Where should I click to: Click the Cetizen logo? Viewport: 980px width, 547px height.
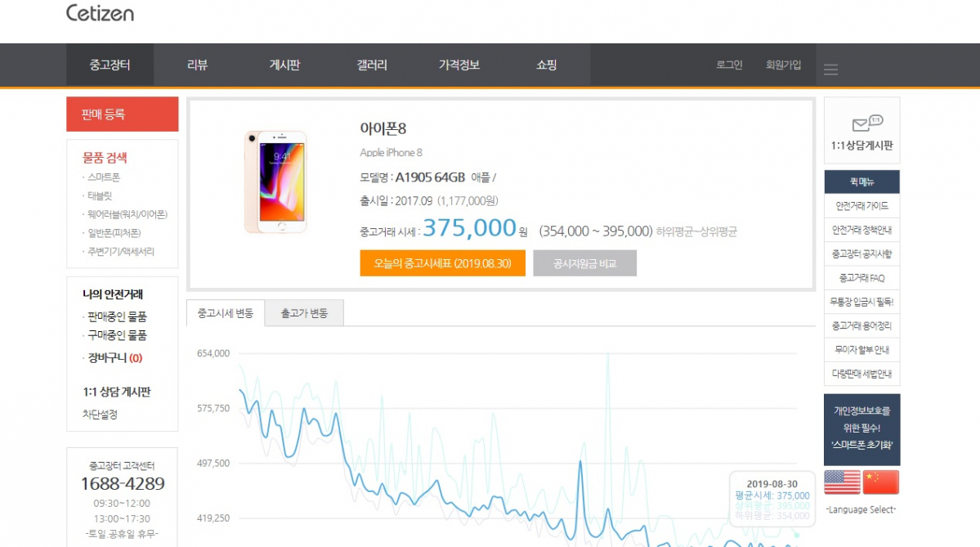tap(100, 14)
